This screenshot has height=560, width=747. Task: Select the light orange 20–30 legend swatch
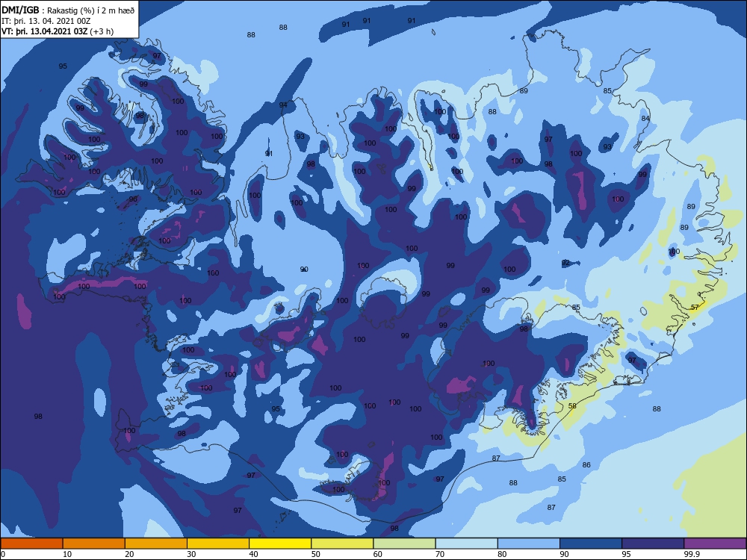click(x=156, y=544)
